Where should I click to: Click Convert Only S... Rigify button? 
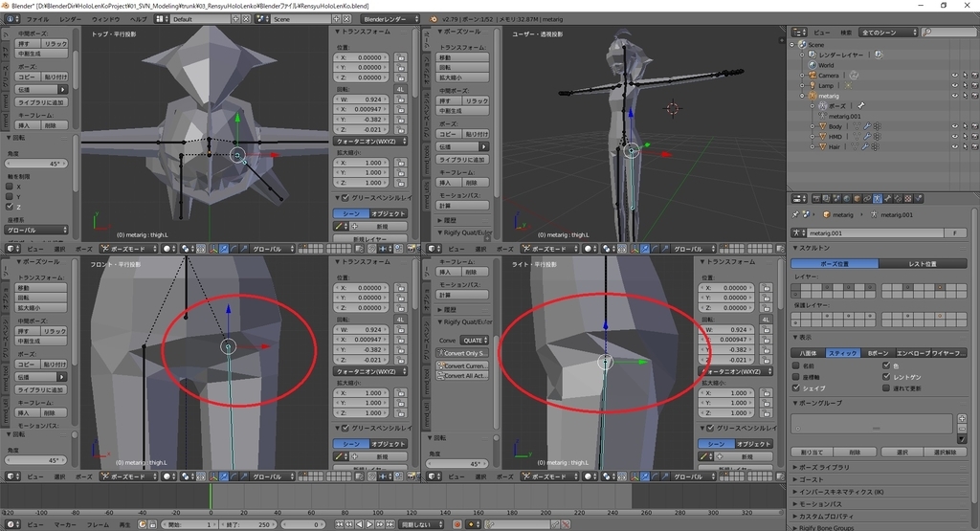tap(462, 354)
